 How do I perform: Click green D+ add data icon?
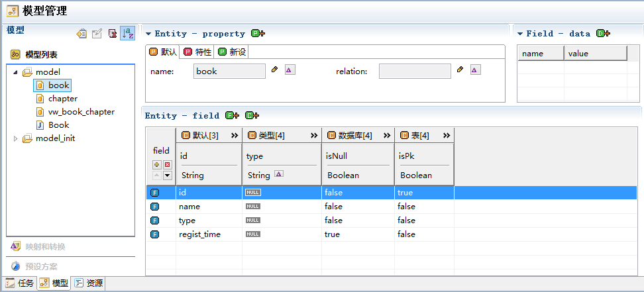point(603,34)
